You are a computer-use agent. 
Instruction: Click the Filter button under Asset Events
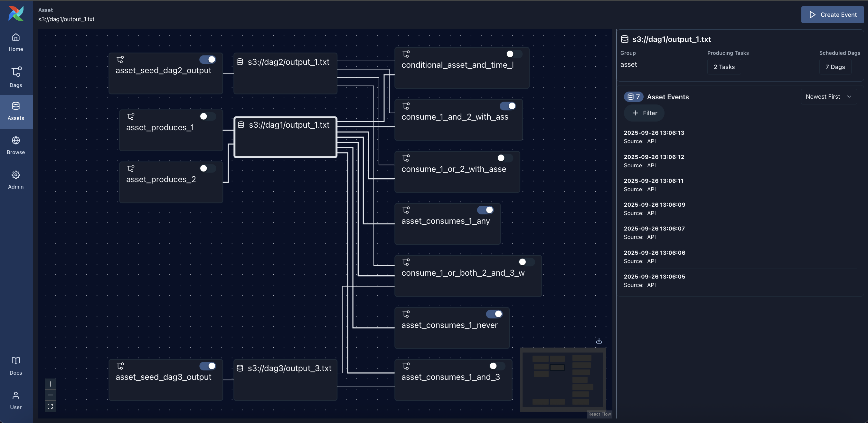coord(644,113)
